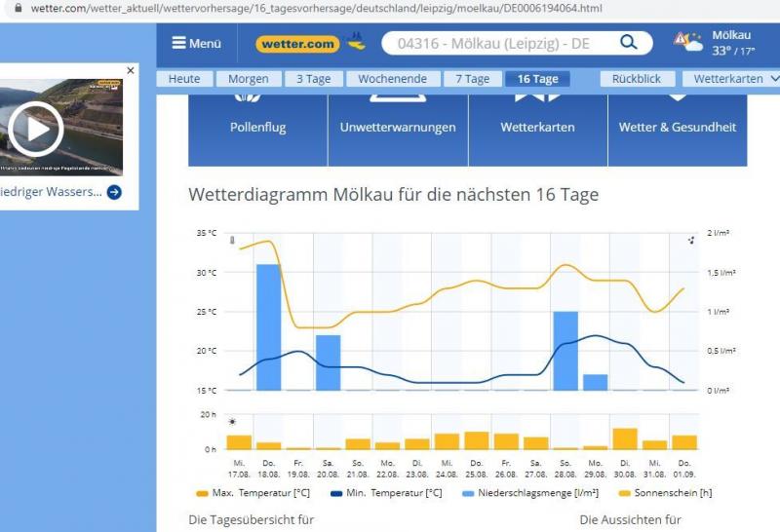Open the Wetter & Gesundheit tile

(677, 127)
